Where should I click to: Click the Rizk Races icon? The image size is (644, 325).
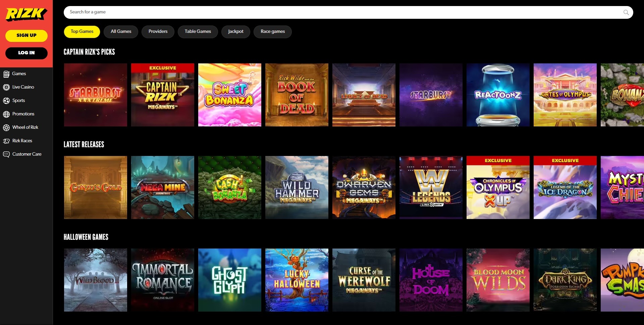click(6, 141)
